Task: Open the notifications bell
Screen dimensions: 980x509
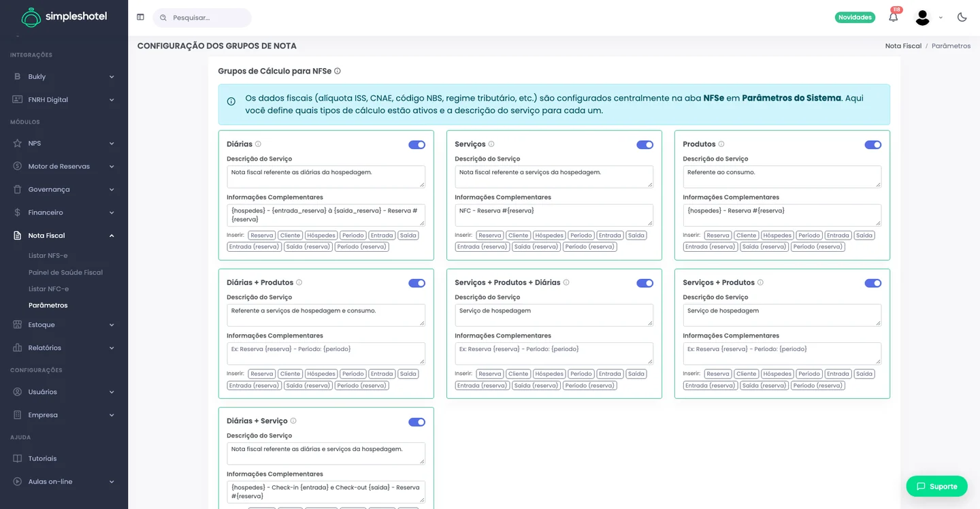Action: [894, 17]
